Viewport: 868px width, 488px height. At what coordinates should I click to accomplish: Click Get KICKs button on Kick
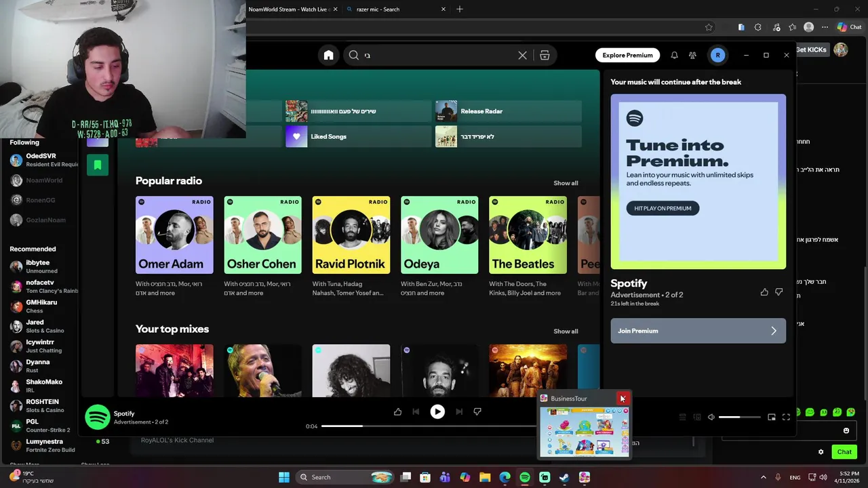click(x=811, y=49)
